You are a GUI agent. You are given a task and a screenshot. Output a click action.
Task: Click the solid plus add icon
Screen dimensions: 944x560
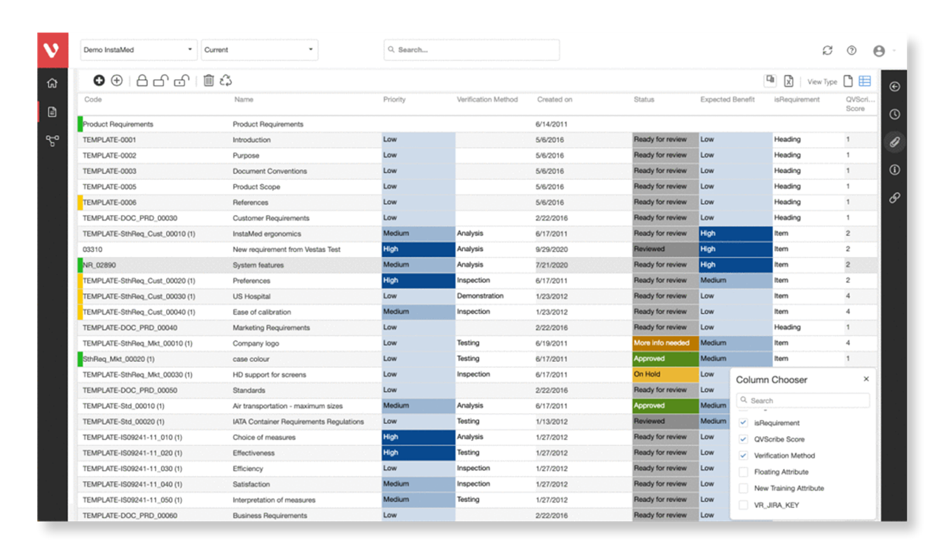point(99,80)
